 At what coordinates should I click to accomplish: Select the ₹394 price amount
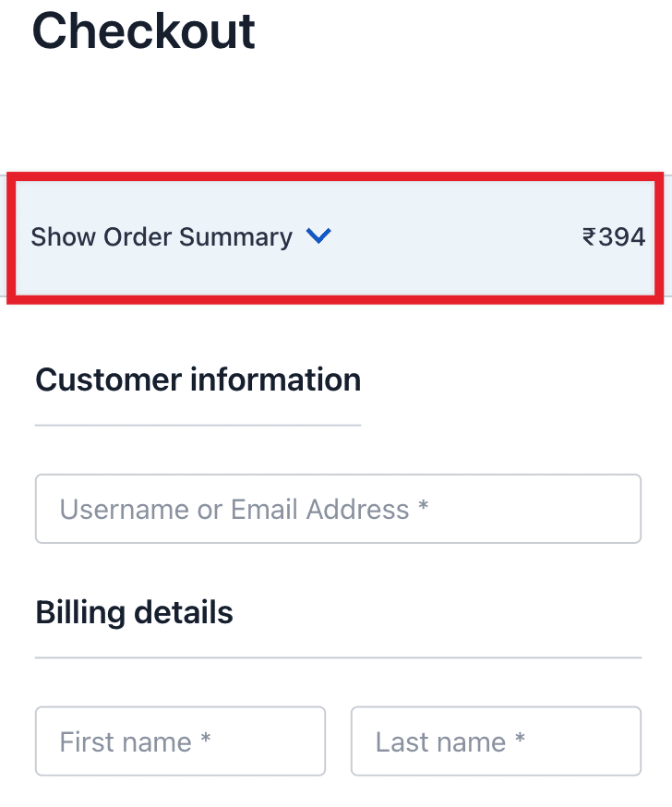tap(614, 237)
